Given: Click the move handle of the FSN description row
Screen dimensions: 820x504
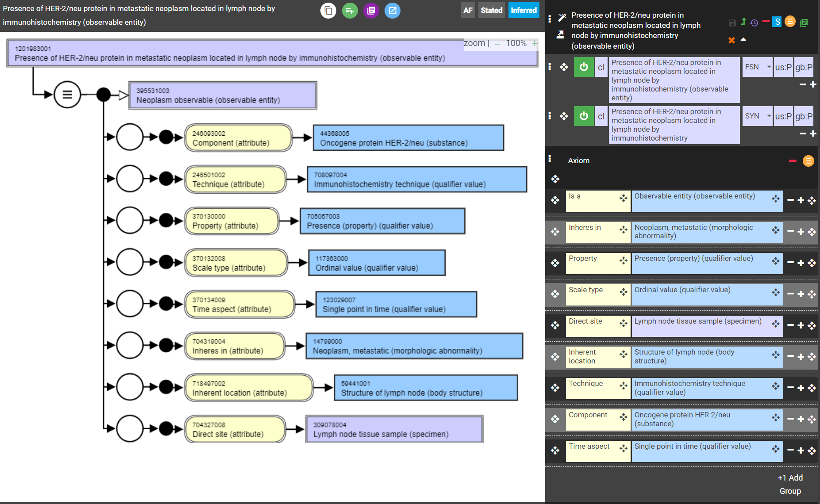Looking at the screenshot, I should tap(564, 67).
